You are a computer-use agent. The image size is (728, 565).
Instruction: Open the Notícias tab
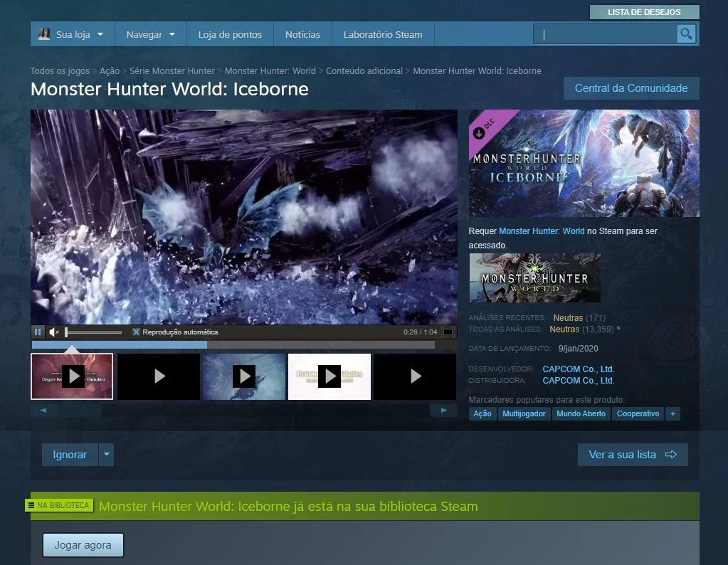point(302,34)
